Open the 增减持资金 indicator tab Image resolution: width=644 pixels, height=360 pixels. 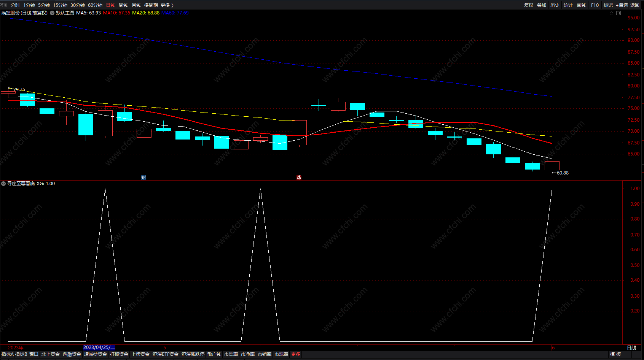coord(96,354)
